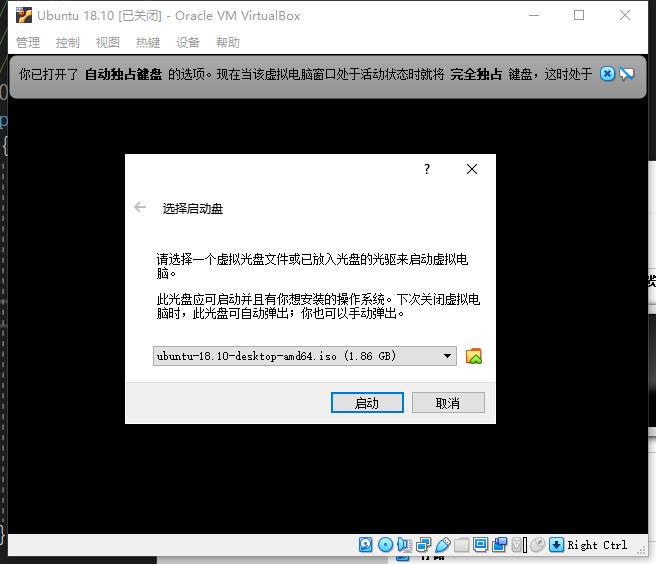Click the 选择启动盘 dialog title
This screenshot has width=656, height=564.
point(193,208)
